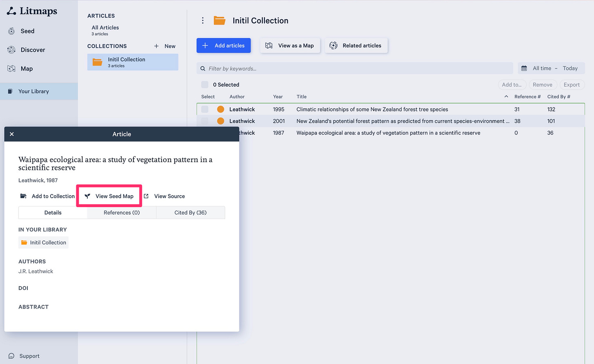Check the 1995 Leathwick article checkbox
Image resolution: width=594 pixels, height=364 pixels.
pos(205,109)
